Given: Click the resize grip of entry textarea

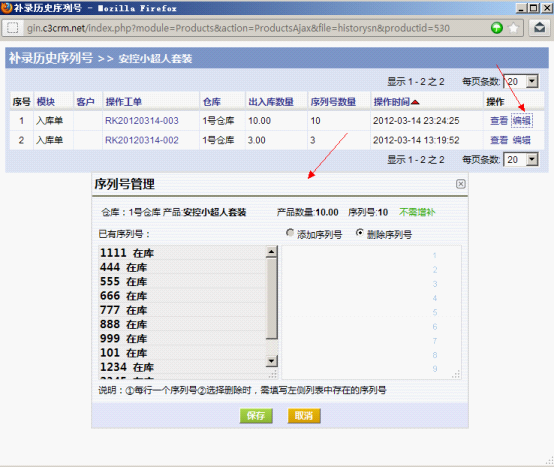Looking at the screenshot, I should [456, 374].
